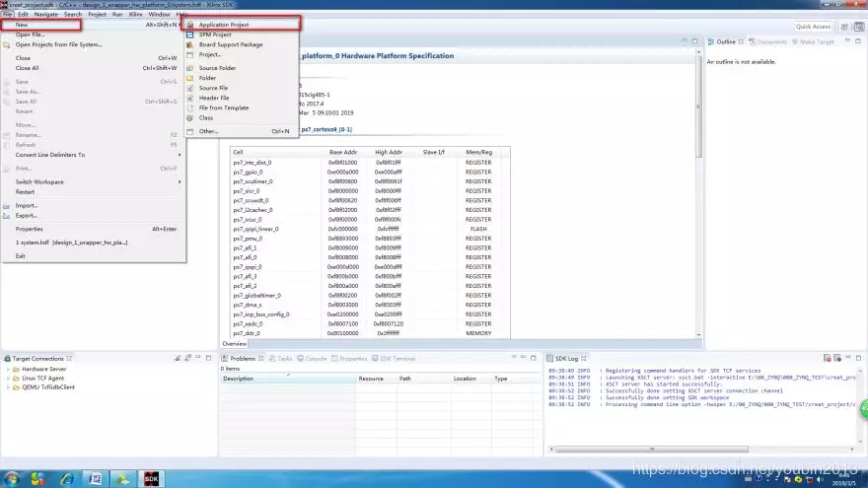Image resolution: width=868 pixels, height=488 pixels.
Task: Click the Source Folder icon in submenu
Action: (189, 68)
